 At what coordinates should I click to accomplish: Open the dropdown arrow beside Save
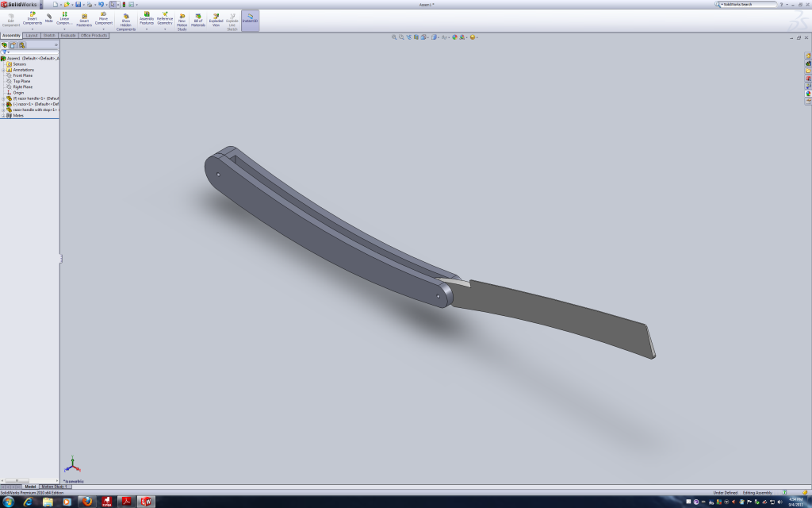pos(82,5)
